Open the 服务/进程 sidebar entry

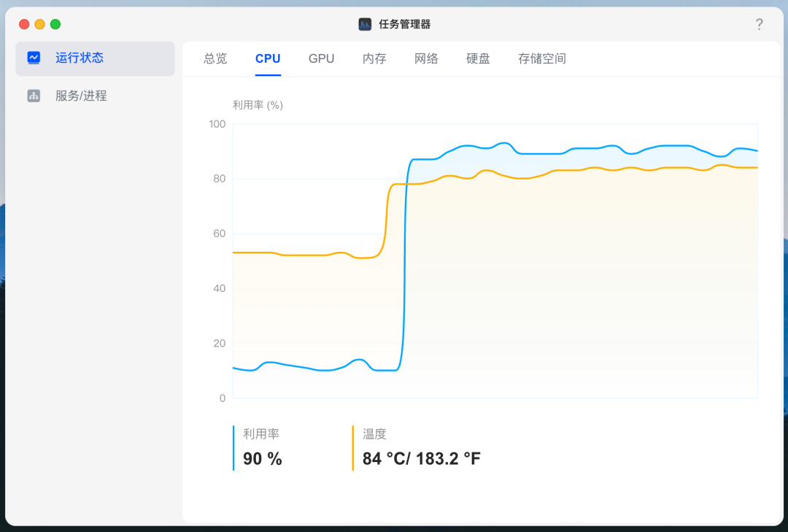coord(95,96)
